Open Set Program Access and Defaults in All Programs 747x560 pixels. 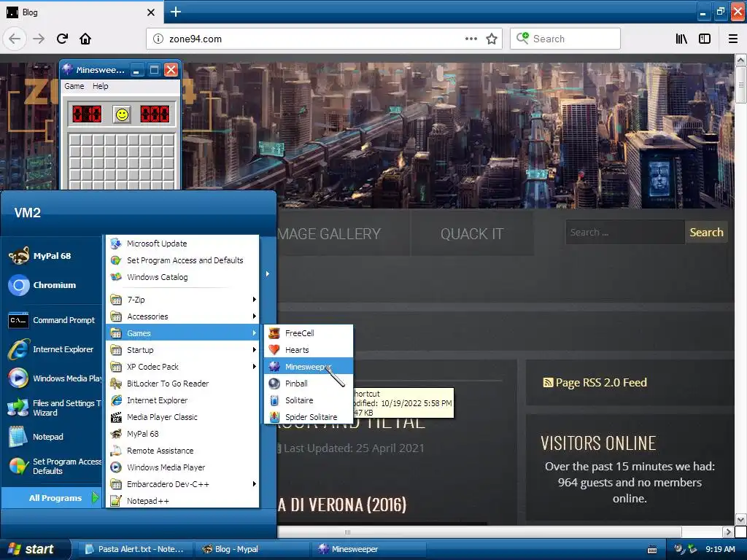tap(182, 260)
